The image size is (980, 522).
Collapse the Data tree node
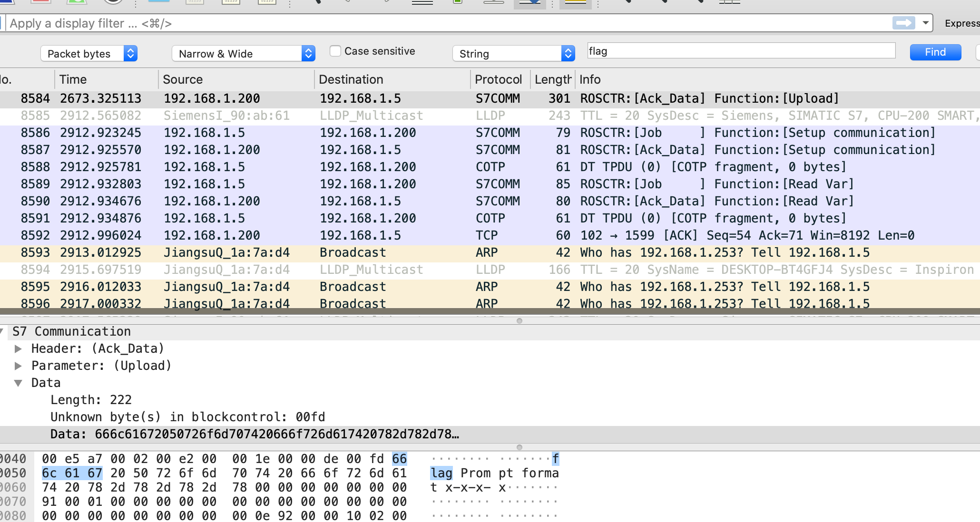coord(18,383)
